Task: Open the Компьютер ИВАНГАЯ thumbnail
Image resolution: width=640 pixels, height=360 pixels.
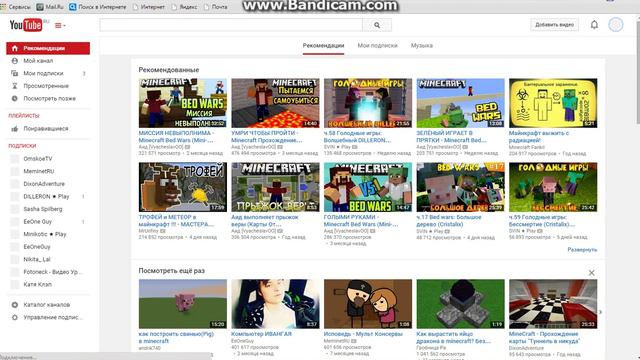Action: pyautogui.click(x=275, y=304)
